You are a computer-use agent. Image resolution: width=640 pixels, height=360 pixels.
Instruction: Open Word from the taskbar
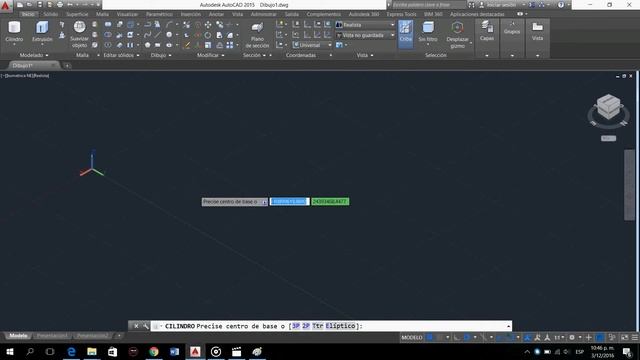click(174, 351)
